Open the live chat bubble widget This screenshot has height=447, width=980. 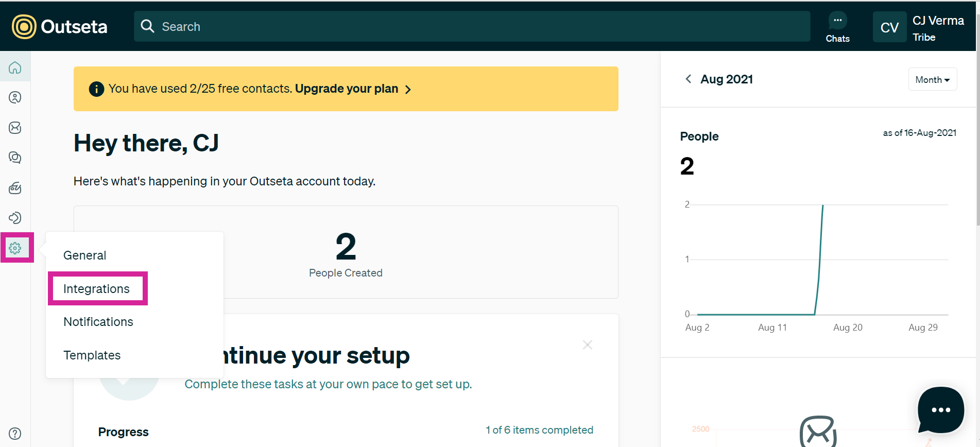(941, 410)
